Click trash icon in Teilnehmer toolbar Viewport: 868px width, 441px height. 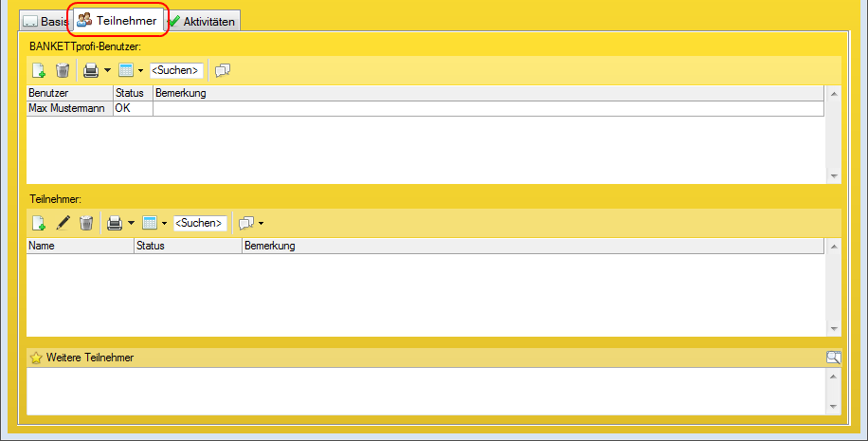[x=86, y=224]
